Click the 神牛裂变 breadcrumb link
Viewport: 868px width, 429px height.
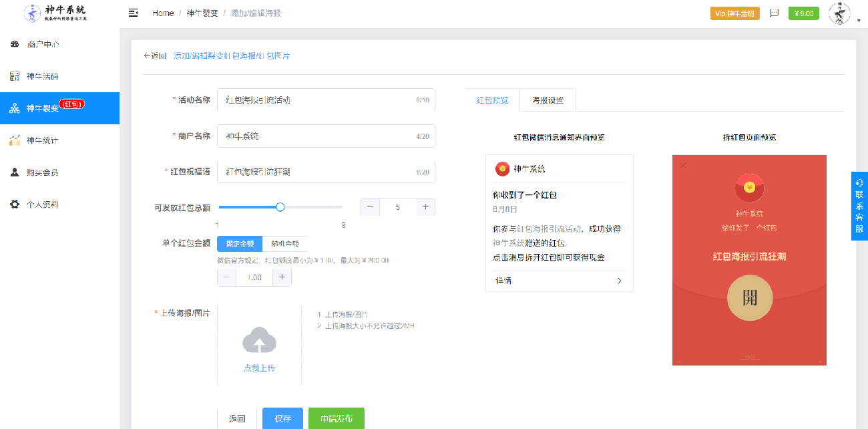click(202, 13)
